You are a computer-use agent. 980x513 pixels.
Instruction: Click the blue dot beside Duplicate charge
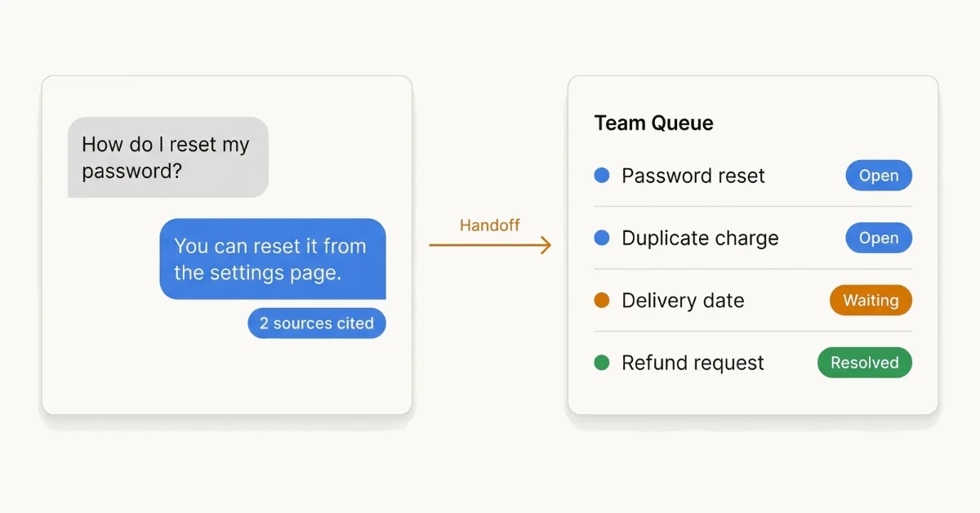602,238
